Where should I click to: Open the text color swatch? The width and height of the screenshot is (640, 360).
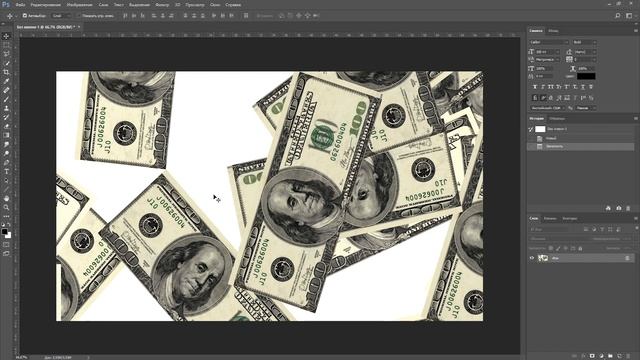click(x=586, y=76)
